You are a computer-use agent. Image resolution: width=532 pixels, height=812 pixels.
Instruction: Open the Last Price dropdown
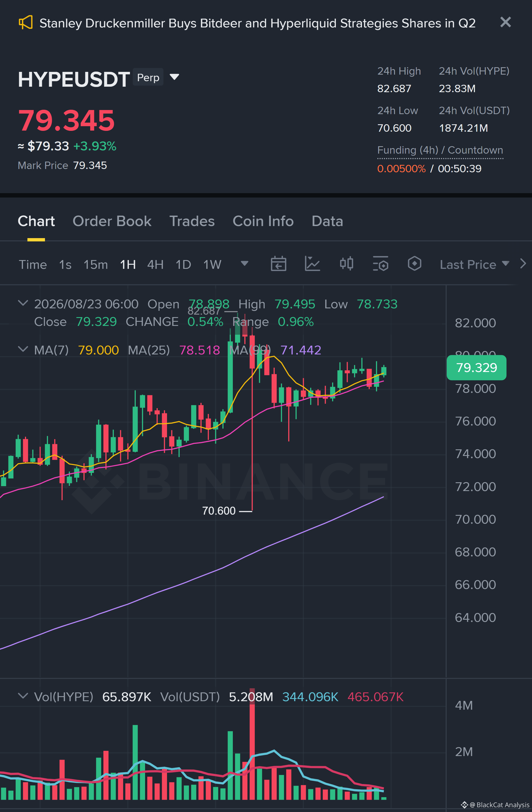(x=474, y=264)
